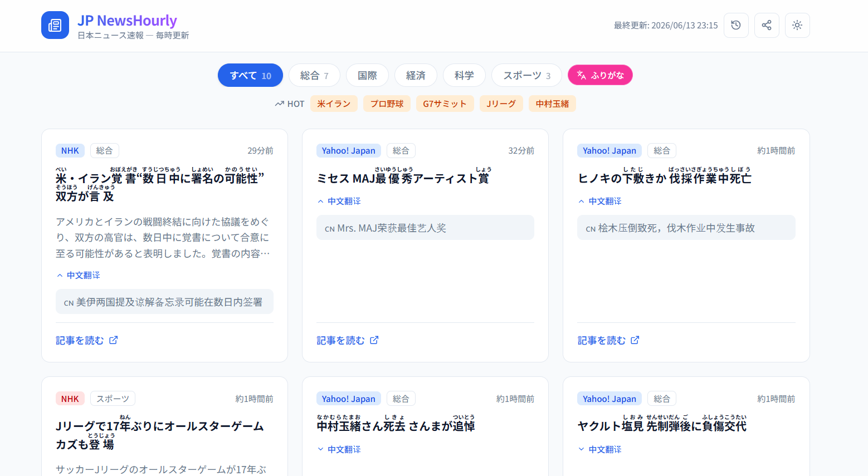This screenshot has height=476, width=868.
Task: Select the すべて 10 filter tab
Action: click(250, 75)
